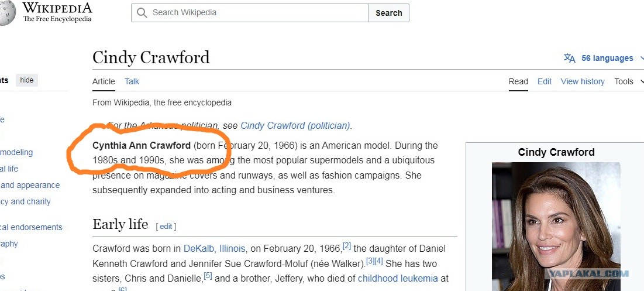The width and height of the screenshot is (644, 291).
Task: Open footnote reference number 2
Action: [x=347, y=246]
